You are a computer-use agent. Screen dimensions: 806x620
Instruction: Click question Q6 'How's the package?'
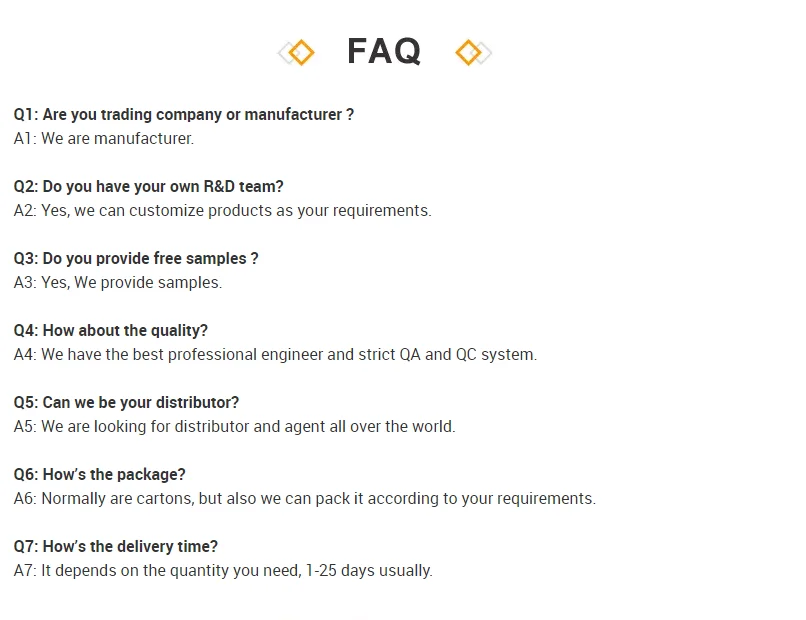click(x=100, y=475)
